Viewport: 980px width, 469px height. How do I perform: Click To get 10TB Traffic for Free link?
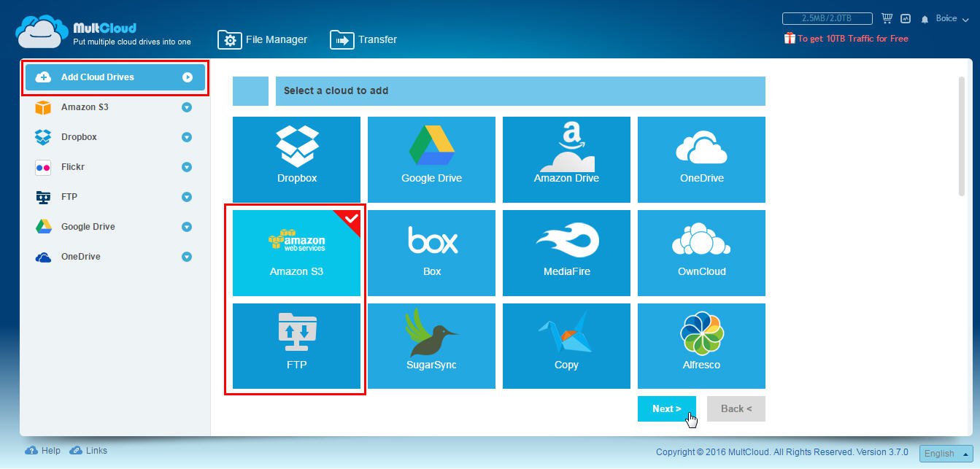pos(853,38)
